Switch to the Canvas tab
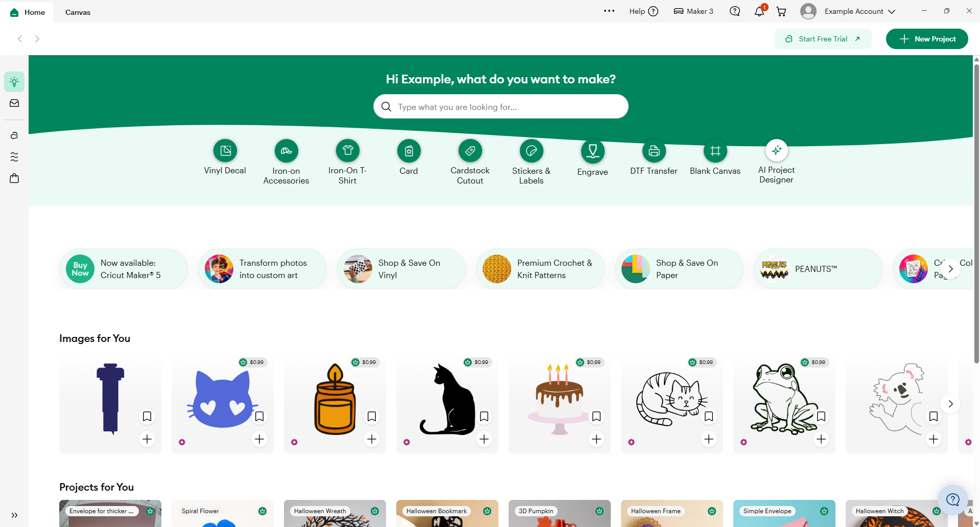The image size is (980, 527). pos(78,12)
